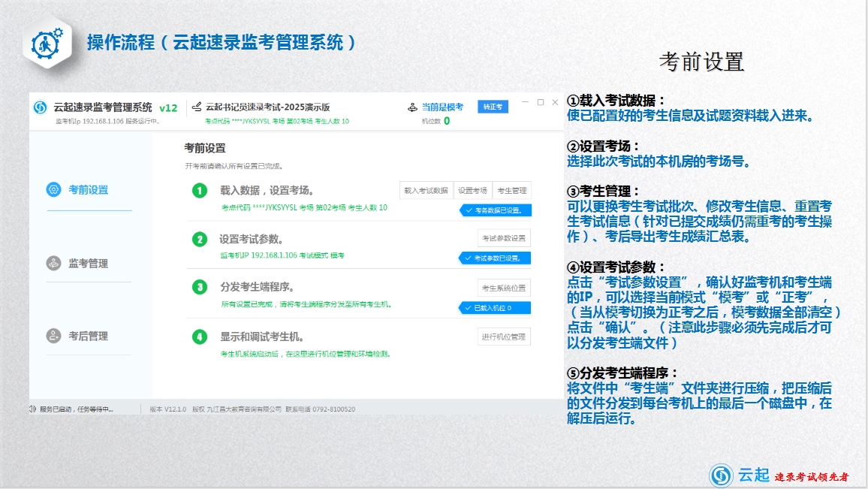Click the 服务已启动，任务等待中 status text
This screenshot has width=868, height=489.
point(77,409)
